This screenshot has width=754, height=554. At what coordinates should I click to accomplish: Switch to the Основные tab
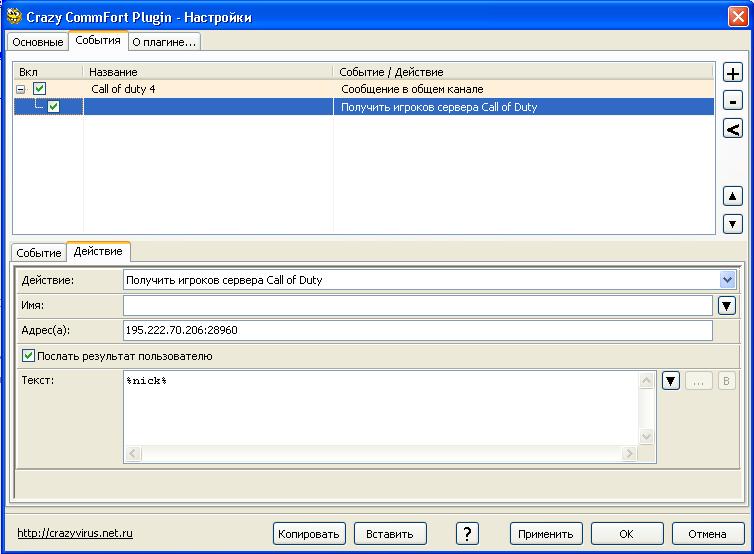(38, 41)
